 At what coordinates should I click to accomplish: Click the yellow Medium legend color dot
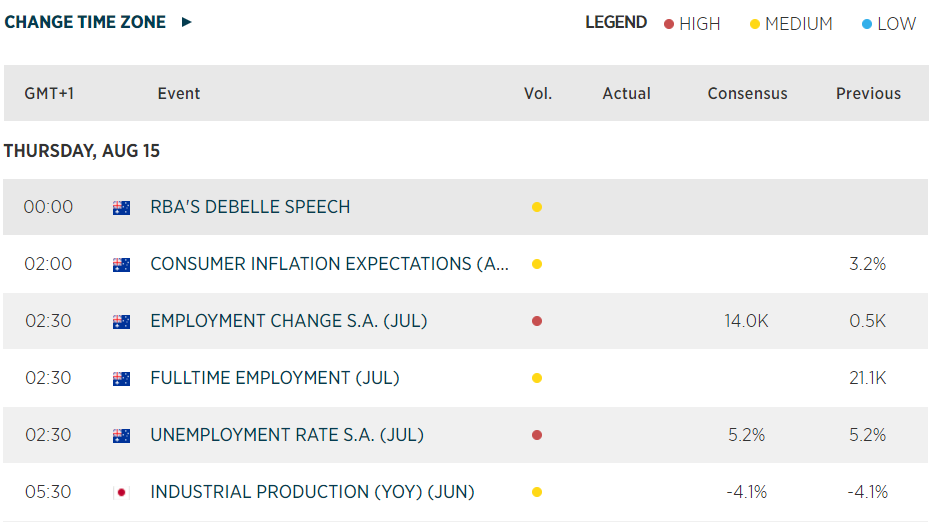[x=755, y=24]
